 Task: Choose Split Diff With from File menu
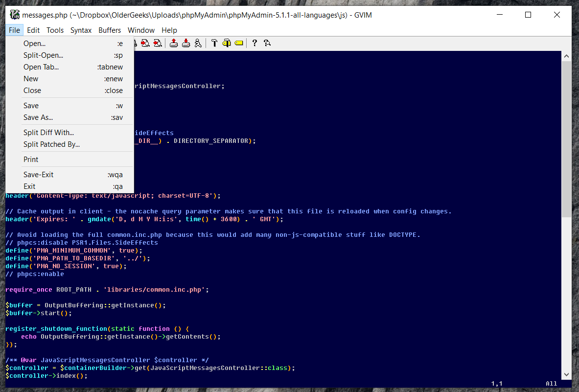48,132
